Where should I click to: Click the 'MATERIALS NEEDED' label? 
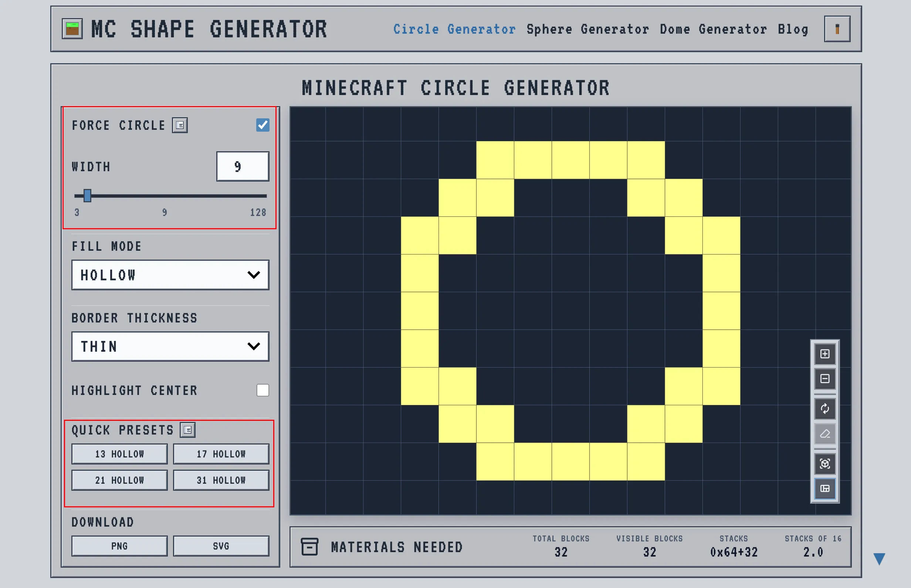pos(397,547)
